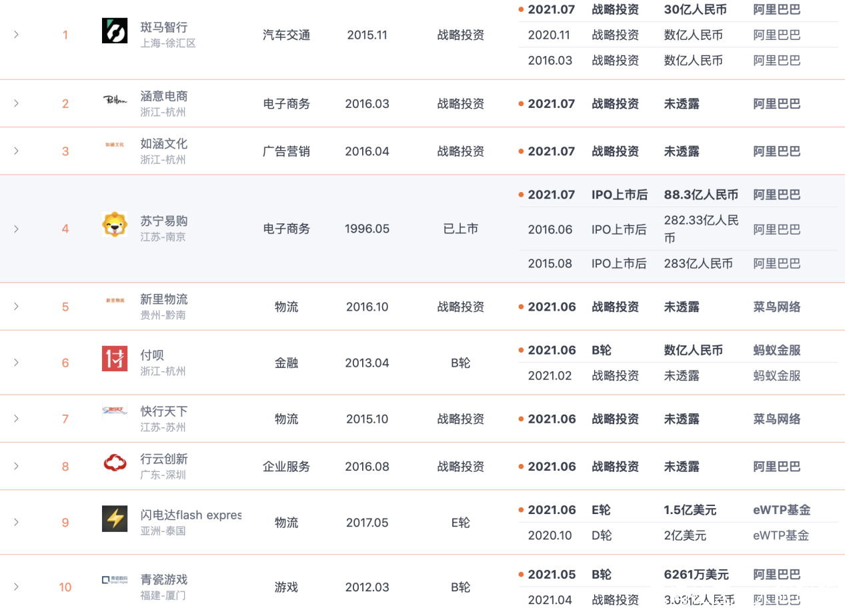
Task: Select the 88.3亿人民币 funding amount
Action: pos(701,195)
